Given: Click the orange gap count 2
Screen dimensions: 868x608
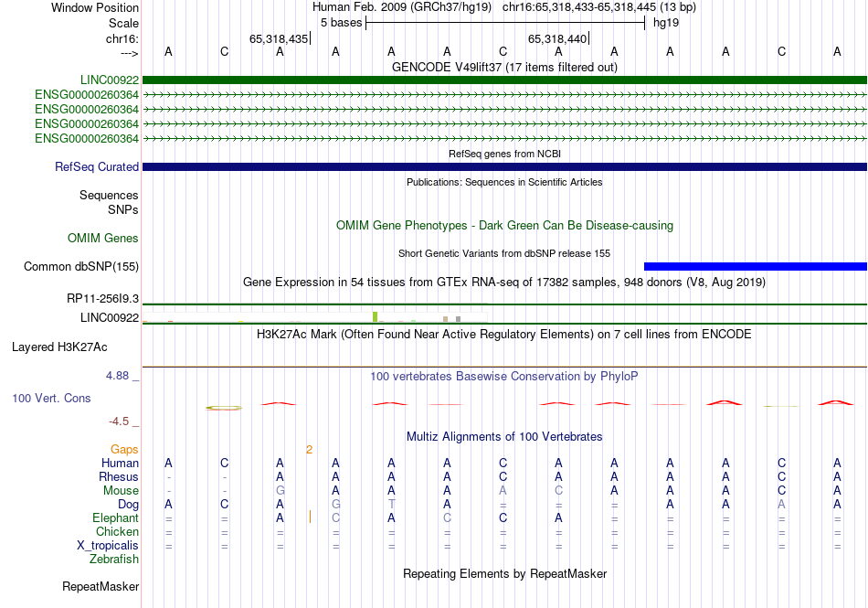Looking at the screenshot, I should pyautogui.click(x=309, y=450).
